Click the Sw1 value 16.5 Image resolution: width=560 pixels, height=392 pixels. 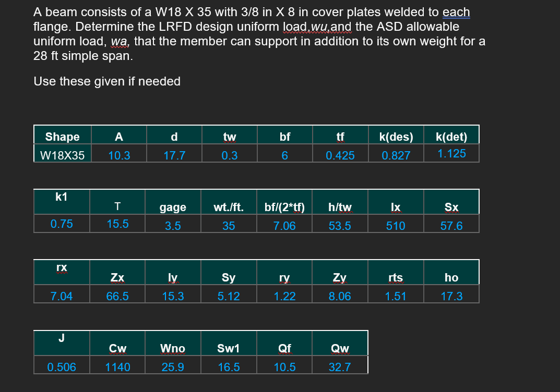(x=228, y=366)
